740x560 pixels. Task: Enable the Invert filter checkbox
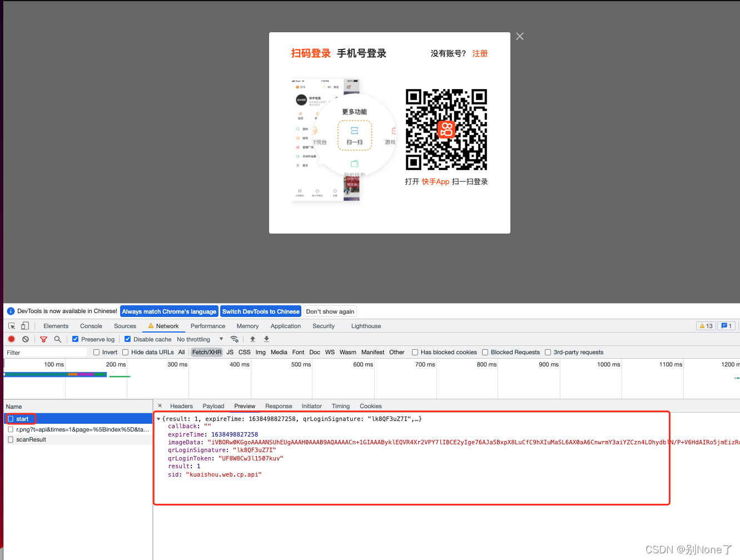[97, 352]
